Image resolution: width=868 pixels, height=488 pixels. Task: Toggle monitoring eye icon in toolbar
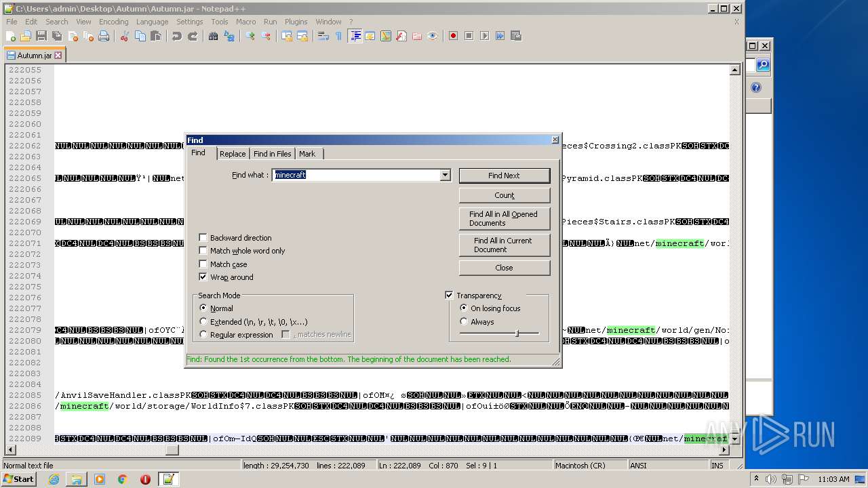433,36
